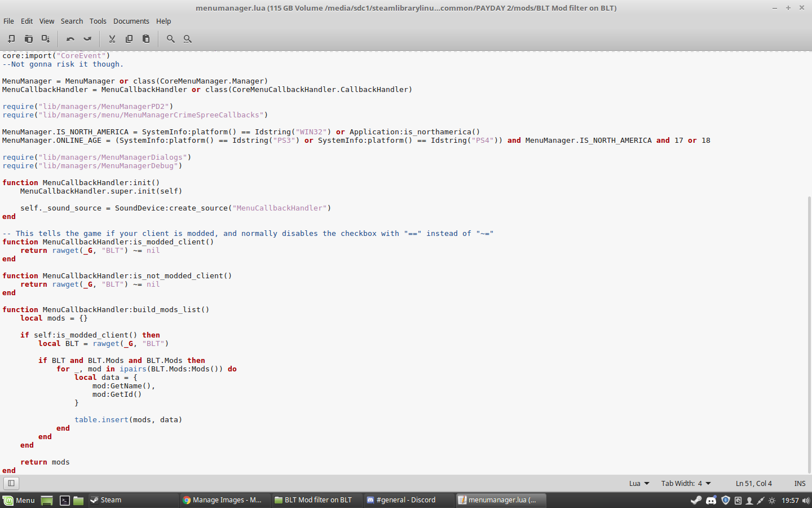812x508 pixels.
Task: Open the clock showing 19:57
Action: coord(790,500)
